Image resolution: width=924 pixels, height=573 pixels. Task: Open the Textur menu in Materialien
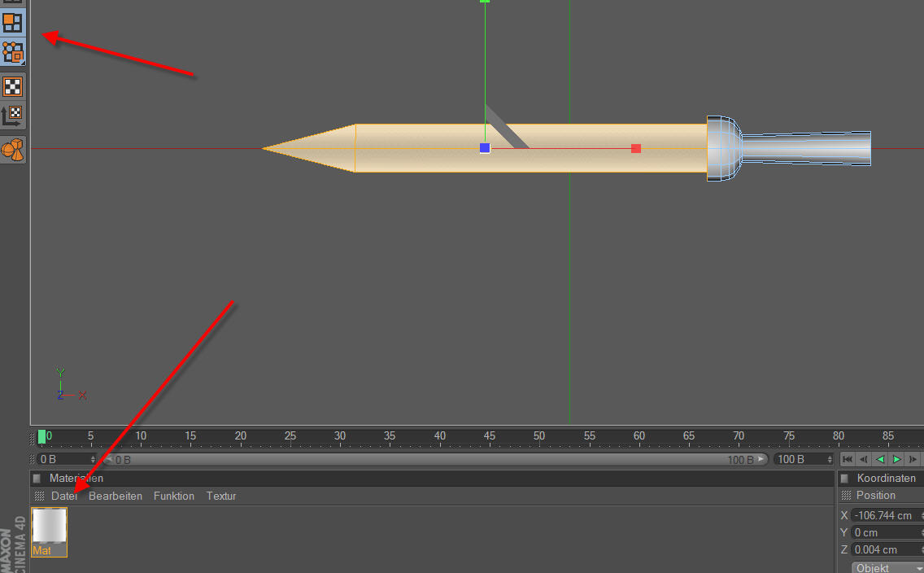click(x=221, y=496)
